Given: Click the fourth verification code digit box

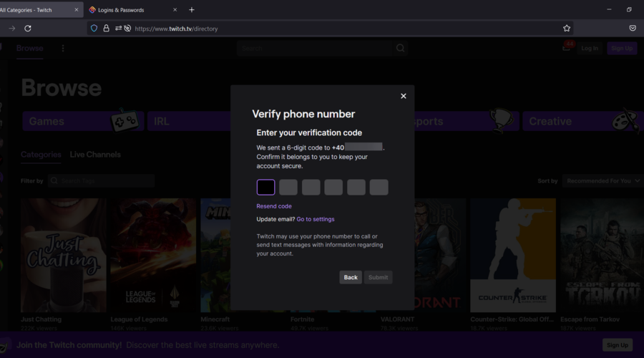Looking at the screenshot, I should coord(333,187).
